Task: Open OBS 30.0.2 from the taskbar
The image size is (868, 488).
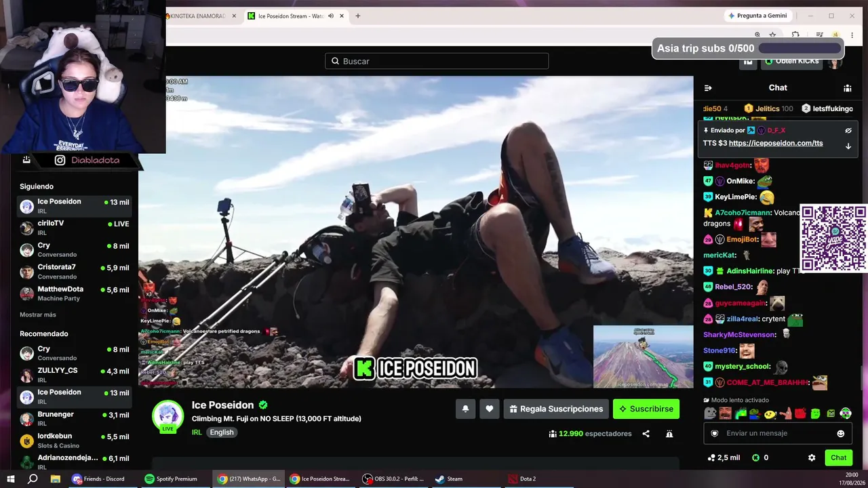Action: pyautogui.click(x=395, y=479)
